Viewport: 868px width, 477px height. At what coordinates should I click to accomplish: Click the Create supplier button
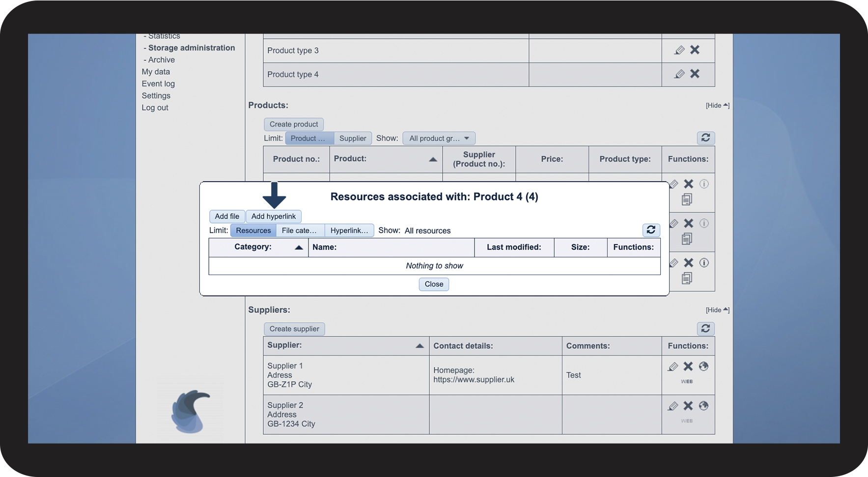coord(294,329)
